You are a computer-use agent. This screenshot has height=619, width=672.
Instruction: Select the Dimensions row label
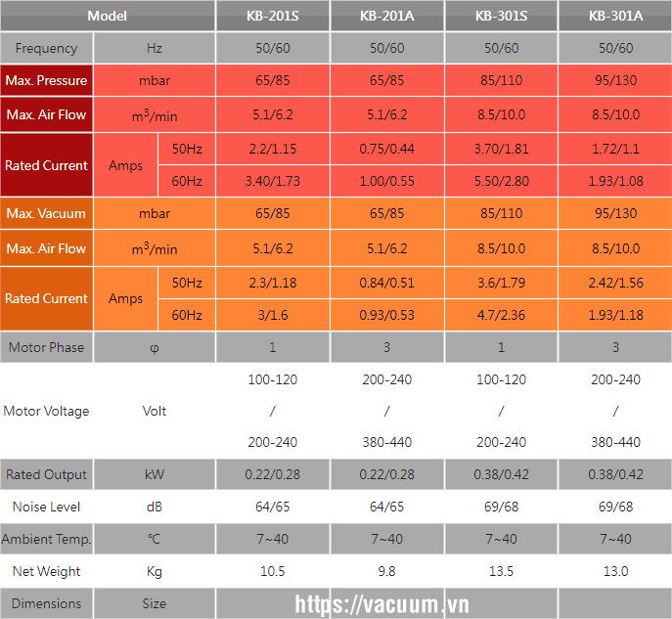(x=46, y=603)
